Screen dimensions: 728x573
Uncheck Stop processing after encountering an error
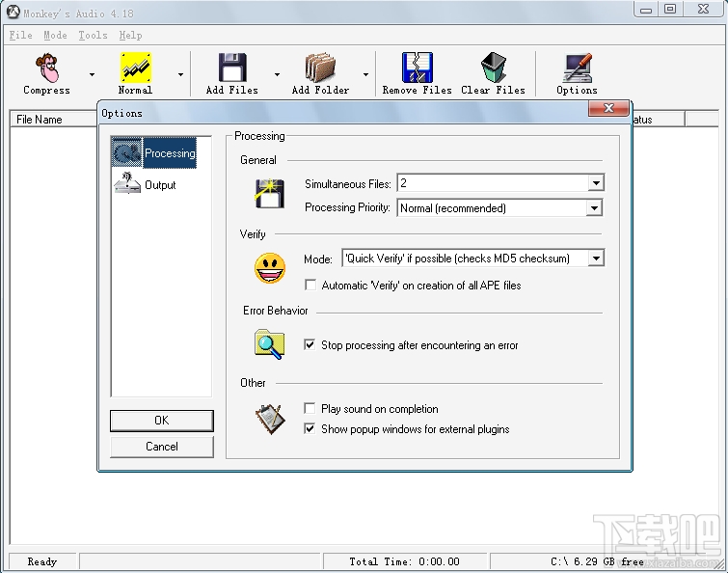click(x=310, y=344)
